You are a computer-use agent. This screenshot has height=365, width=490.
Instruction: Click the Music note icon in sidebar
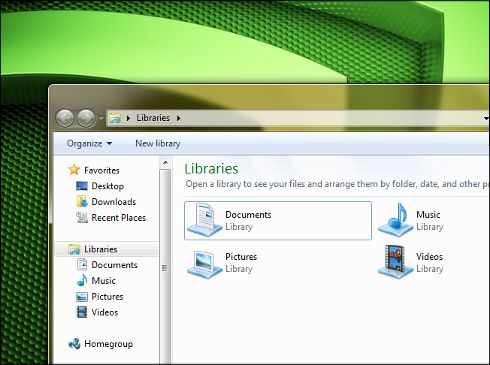tap(82, 280)
